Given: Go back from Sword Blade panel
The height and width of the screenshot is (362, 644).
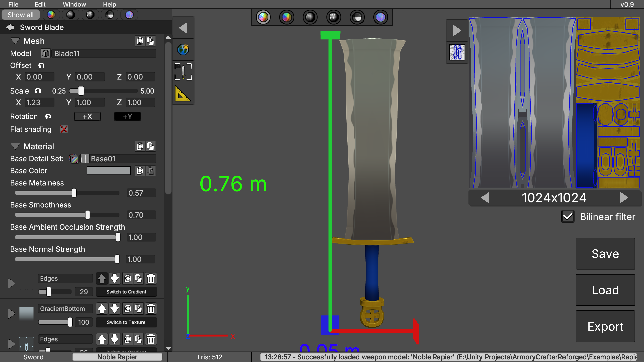Looking at the screenshot, I should pyautogui.click(x=10, y=27).
